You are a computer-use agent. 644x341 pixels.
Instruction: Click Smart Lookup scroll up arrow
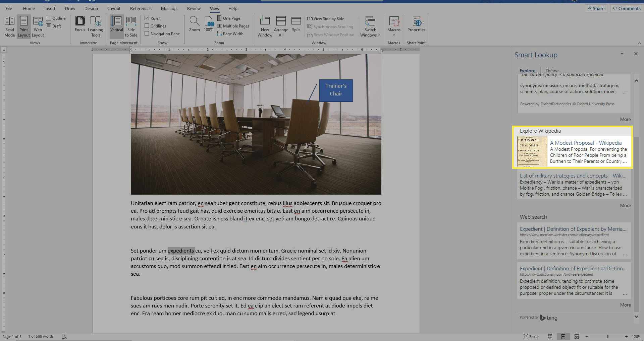636,81
